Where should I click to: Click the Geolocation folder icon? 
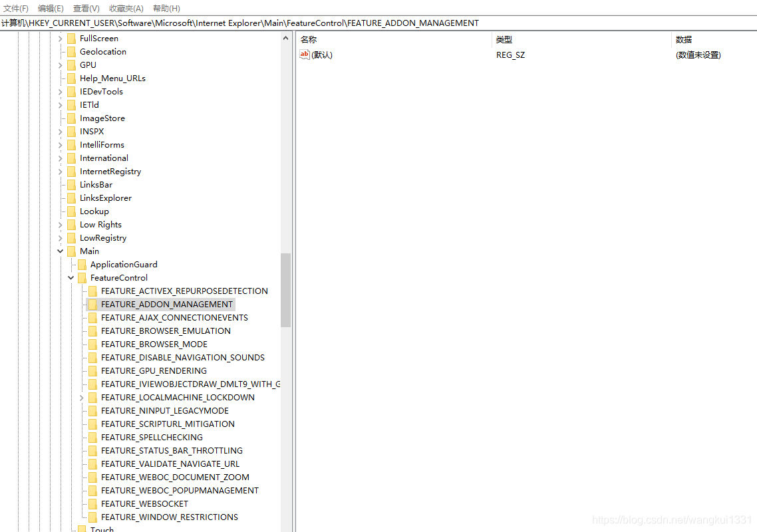coord(71,52)
